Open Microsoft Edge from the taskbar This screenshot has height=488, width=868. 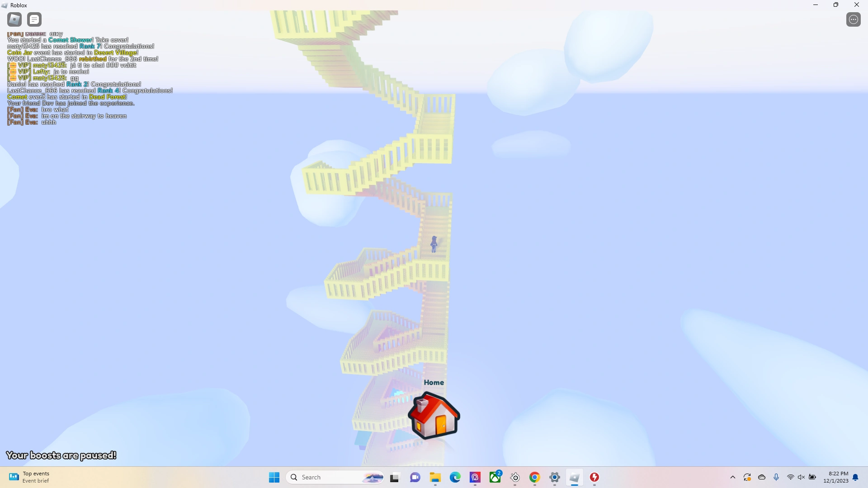(455, 477)
